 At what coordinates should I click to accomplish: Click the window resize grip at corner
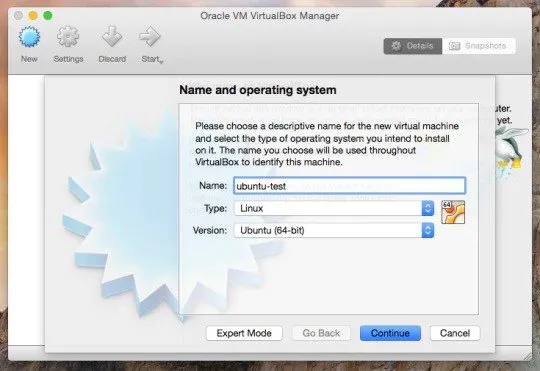(x=528, y=357)
